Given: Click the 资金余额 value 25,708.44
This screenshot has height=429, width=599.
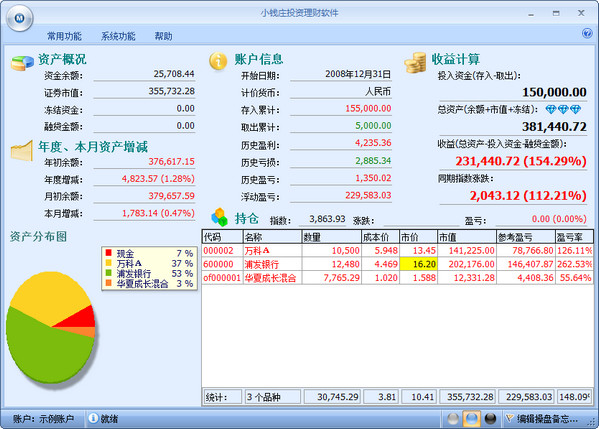Looking at the screenshot, I should 174,74.
